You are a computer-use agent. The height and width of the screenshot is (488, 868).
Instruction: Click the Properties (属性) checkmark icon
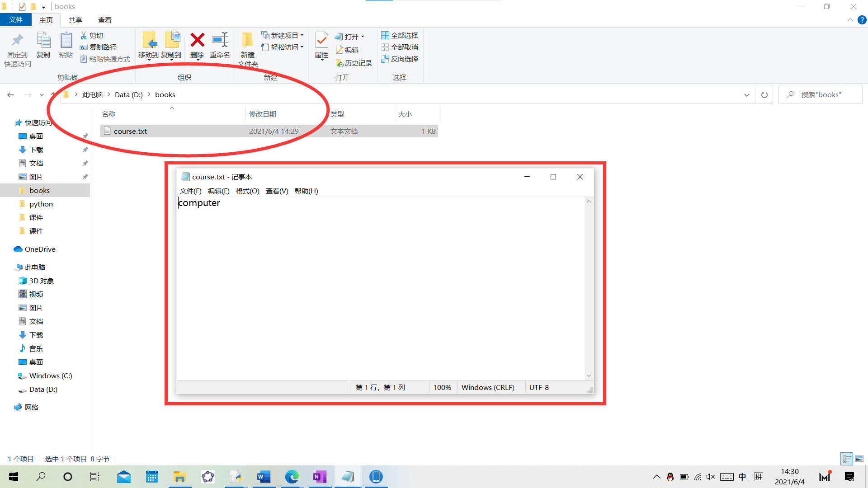tap(321, 40)
